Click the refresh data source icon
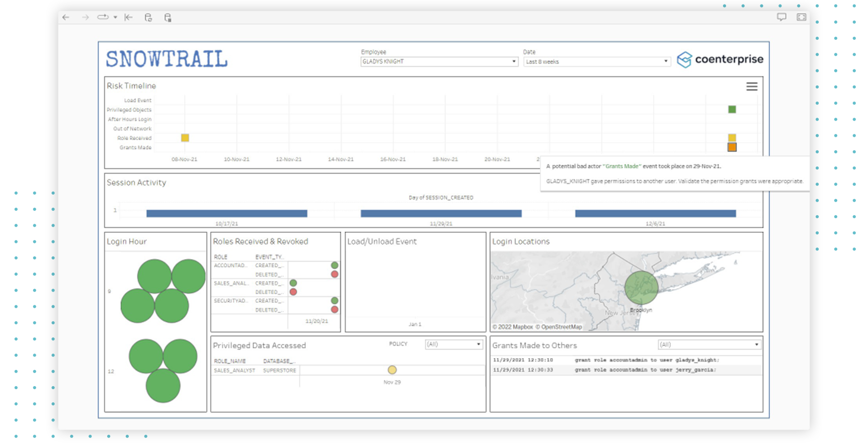This screenshot has height=443, width=868. coord(148,17)
